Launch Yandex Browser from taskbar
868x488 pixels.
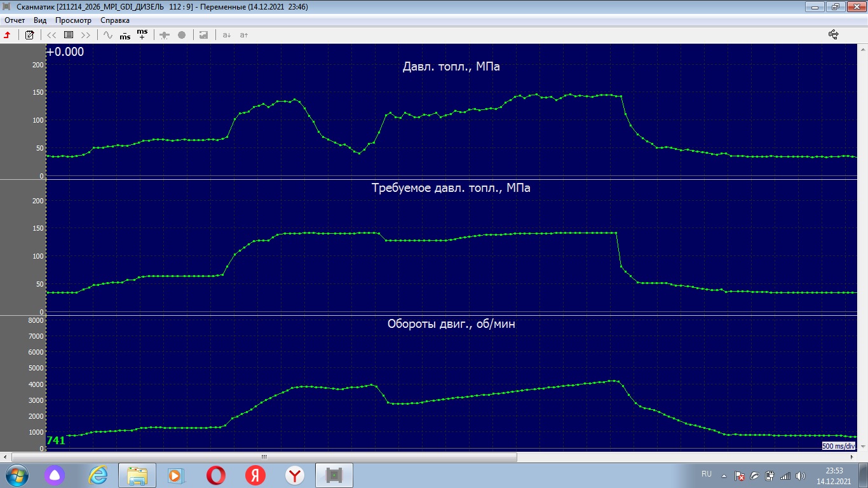tap(294, 475)
